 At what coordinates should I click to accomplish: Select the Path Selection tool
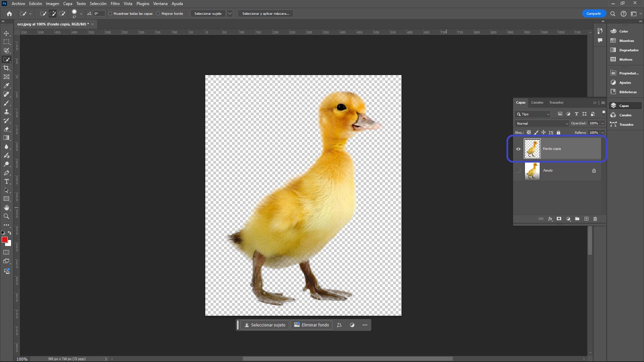[6, 190]
